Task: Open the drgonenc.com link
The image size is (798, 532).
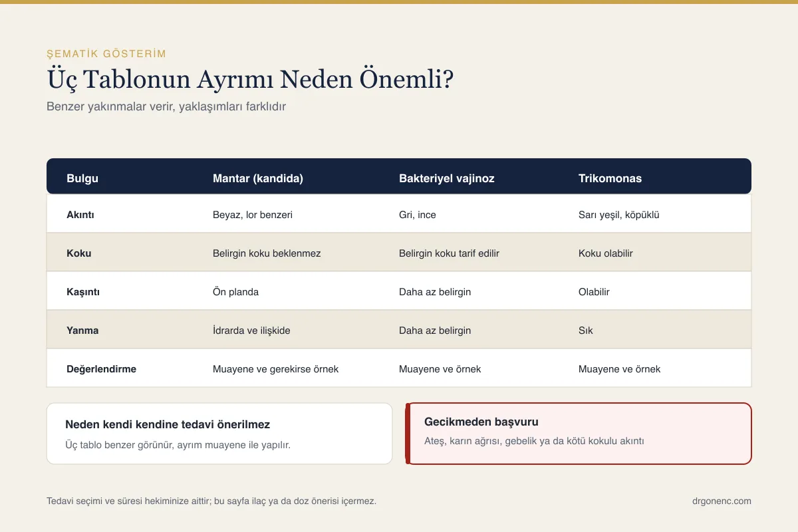Action: pos(722,501)
